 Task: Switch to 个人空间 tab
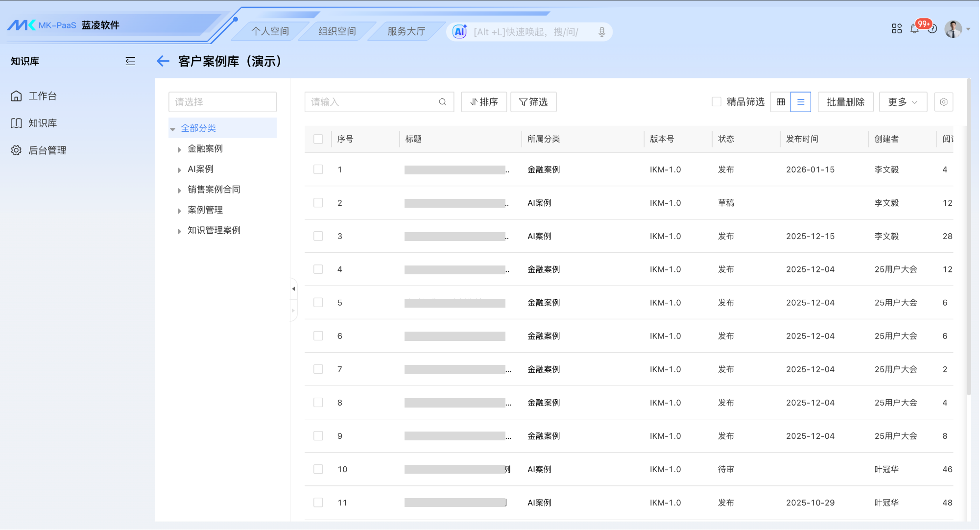click(270, 31)
